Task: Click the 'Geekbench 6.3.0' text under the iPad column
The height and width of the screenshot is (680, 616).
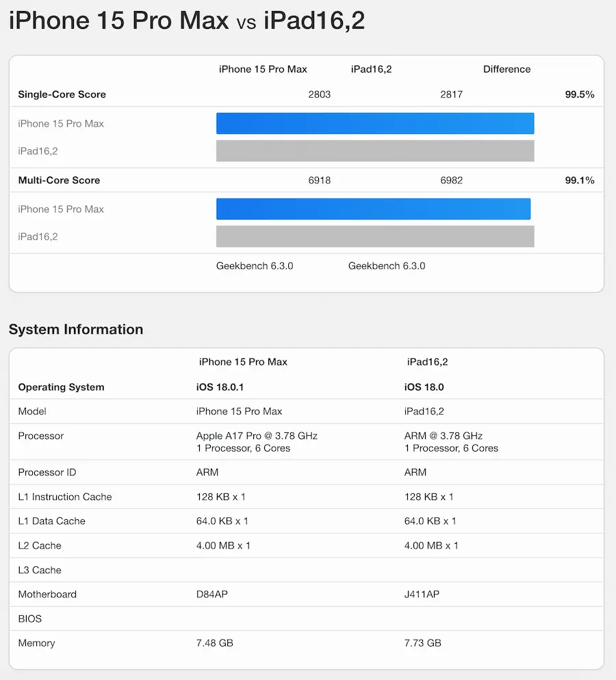Action: (387, 266)
